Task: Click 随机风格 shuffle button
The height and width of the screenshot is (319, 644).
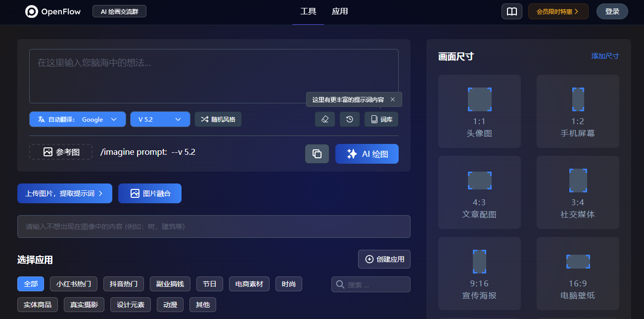Action: (218, 119)
